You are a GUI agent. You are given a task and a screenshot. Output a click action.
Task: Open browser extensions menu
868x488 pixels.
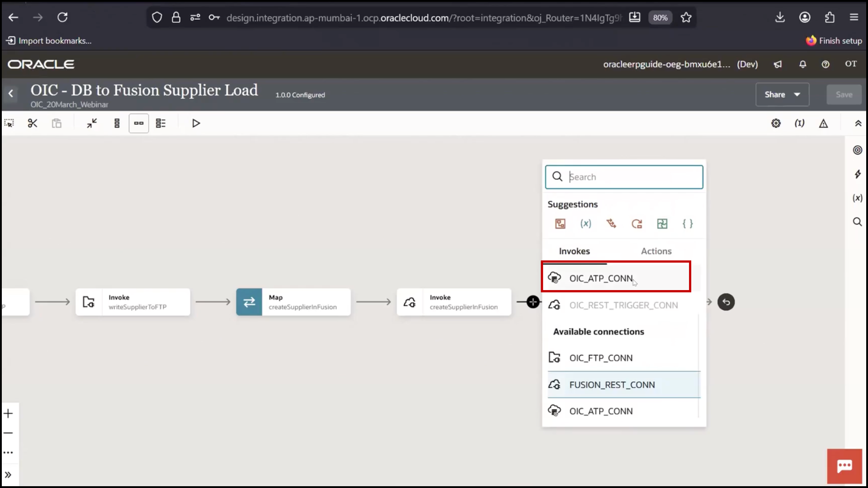pos(830,17)
